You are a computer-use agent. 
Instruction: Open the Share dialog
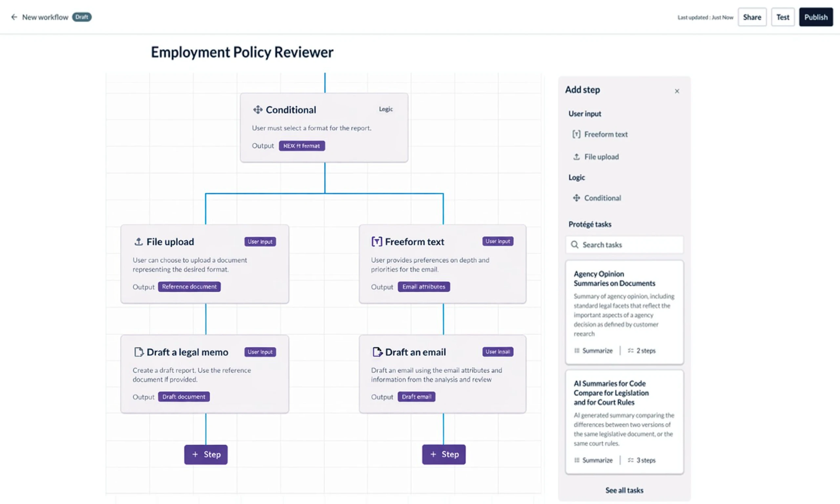[752, 17]
